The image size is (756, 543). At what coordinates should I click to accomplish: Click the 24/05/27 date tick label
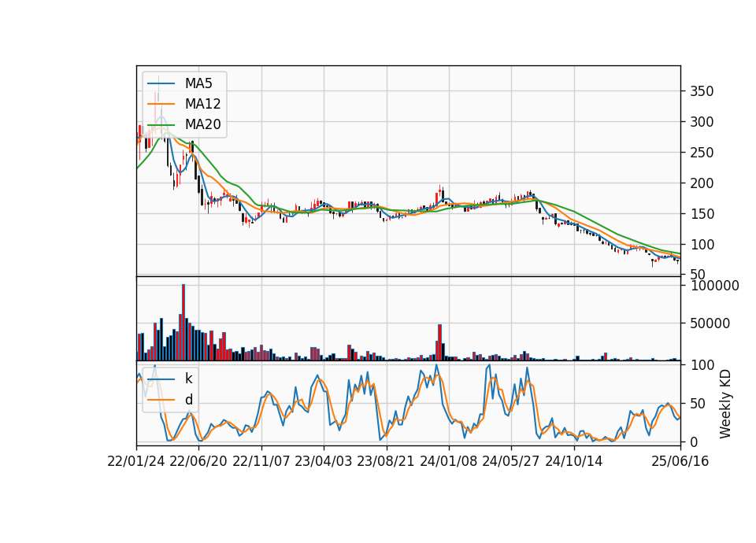511,461
